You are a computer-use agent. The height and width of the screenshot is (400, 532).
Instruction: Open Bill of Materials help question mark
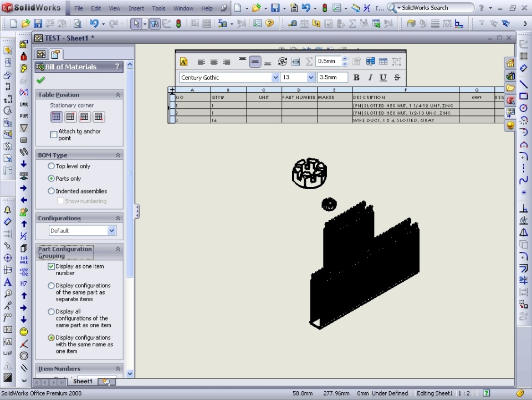[117, 67]
